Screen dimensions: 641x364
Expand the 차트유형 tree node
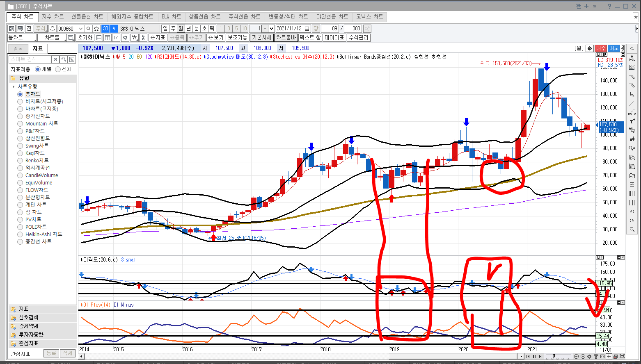pyautogui.click(x=14, y=86)
